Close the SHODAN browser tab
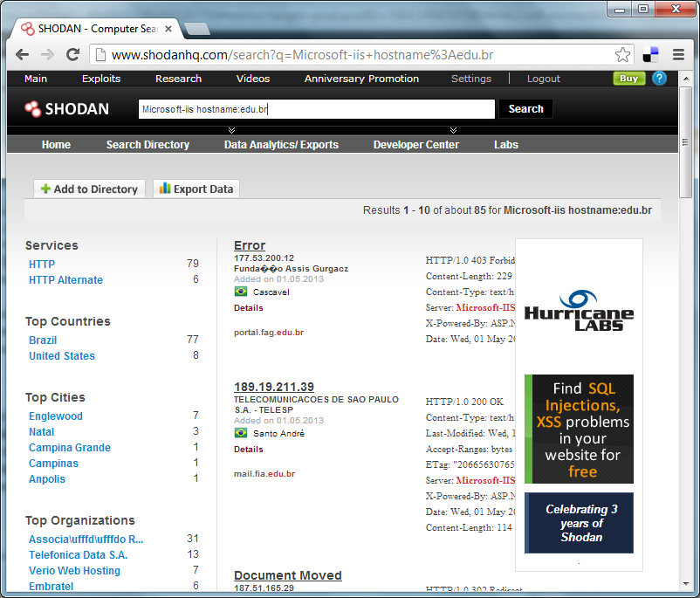This screenshot has height=598, width=700. (x=168, y=29)
